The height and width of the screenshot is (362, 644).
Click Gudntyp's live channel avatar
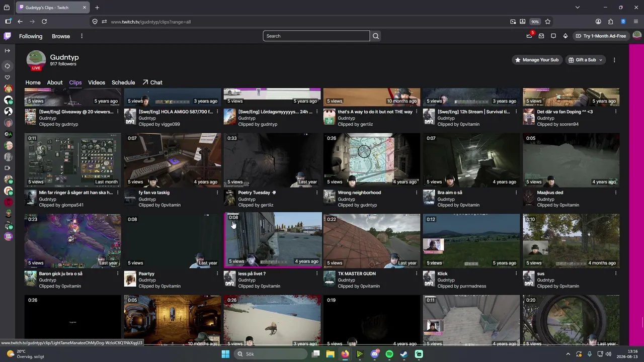(x=36, y=60)
